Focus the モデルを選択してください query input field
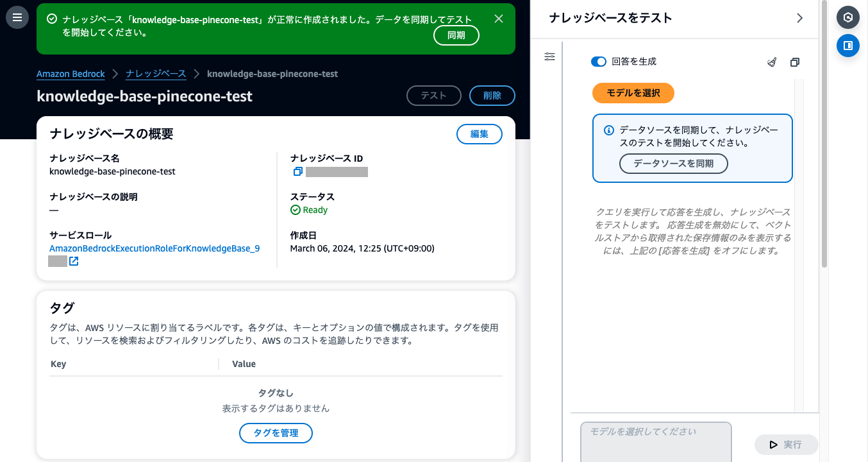This screenshot has width=868, height=462. [656, 441]
